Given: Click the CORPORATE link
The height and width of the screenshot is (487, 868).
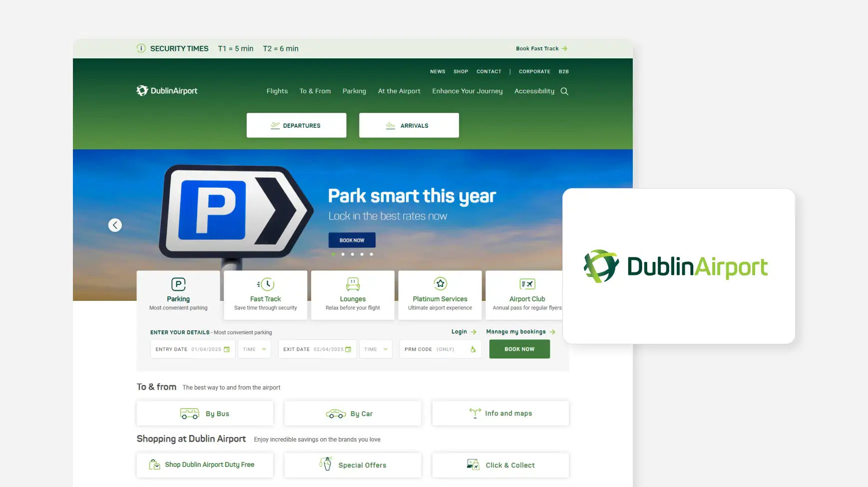Looking at the screenshot, I should coord(534,72).
